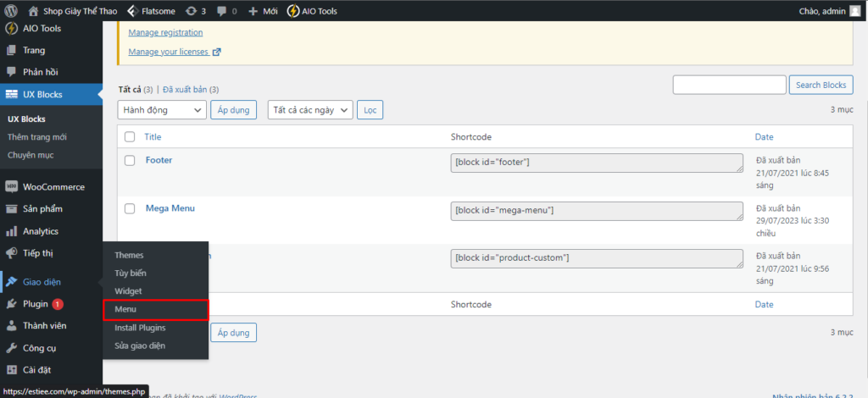Expand the Hành động bulk actions dropdown
This screenshot has width=868, height=398.
[162, 110]
